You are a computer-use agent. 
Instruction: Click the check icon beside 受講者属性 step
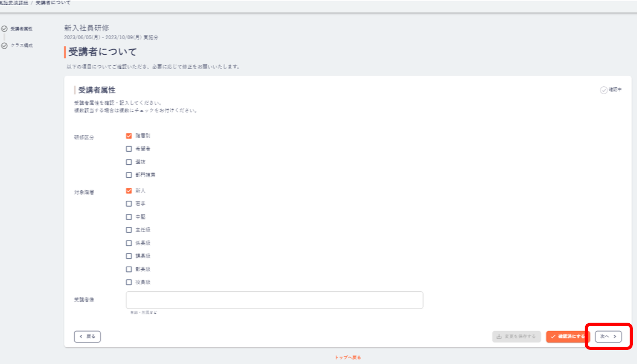click(5, 29)
